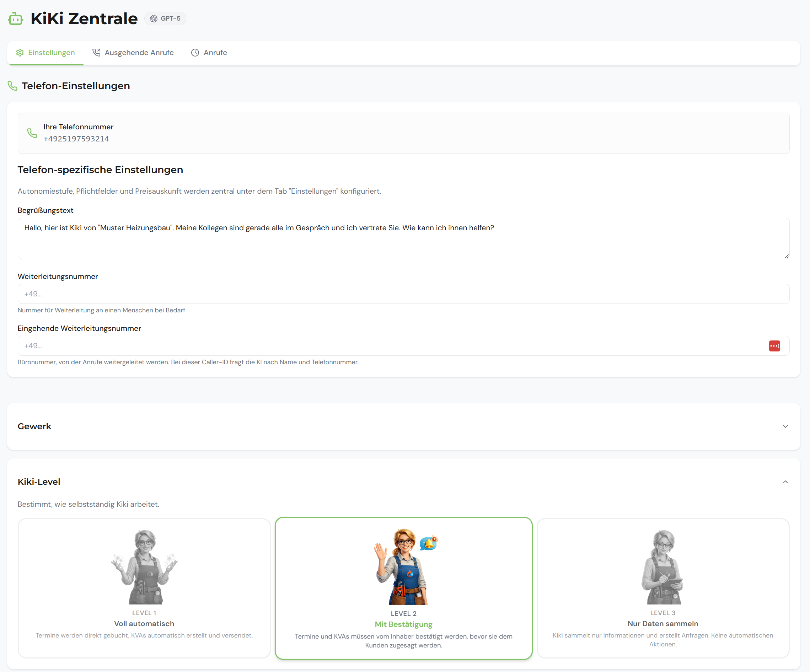Click the gear icon in the Einstellungen tab
The image size is (810, 672).
(20, 53)
